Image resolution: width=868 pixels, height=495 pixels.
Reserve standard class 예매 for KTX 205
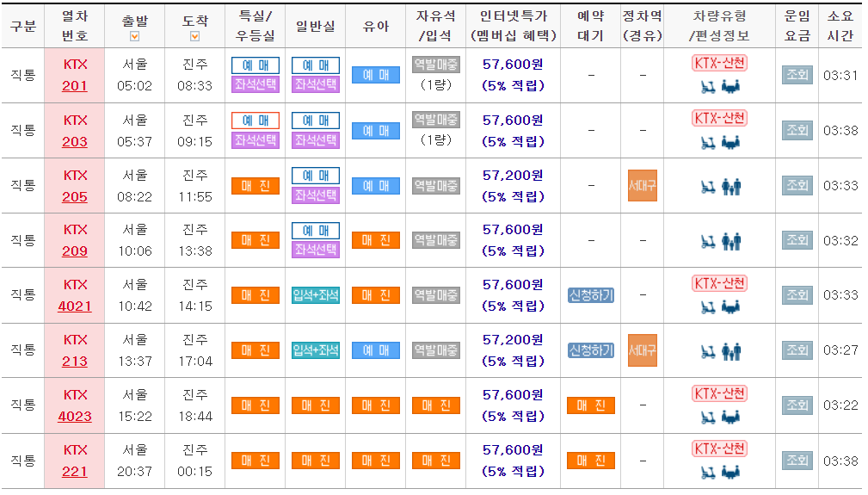coord(316,176)
